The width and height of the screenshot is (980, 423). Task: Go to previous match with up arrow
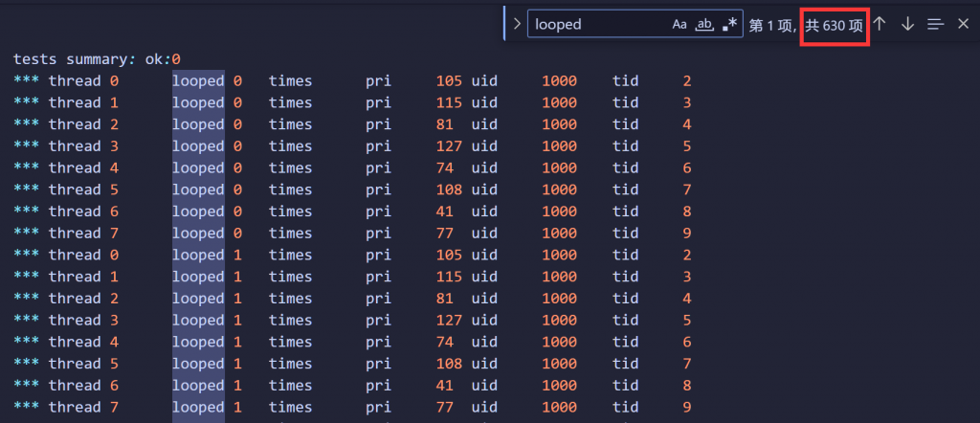(x=880, y=24)
